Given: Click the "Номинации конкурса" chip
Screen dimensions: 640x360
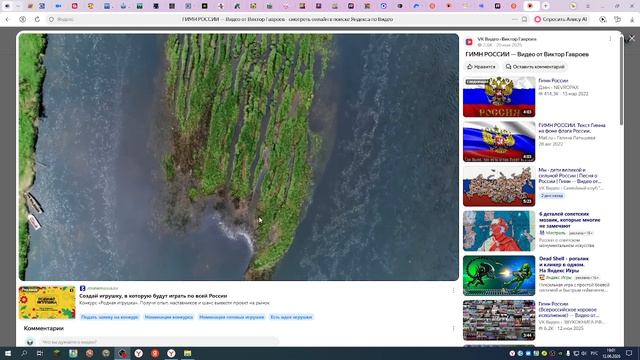Looking at the screenshot, I should [169, 317].
